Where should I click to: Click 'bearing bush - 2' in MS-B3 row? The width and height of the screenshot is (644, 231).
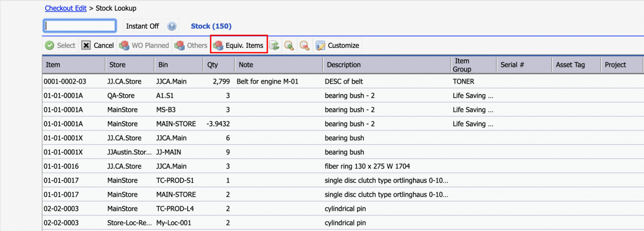click(350, 109)
